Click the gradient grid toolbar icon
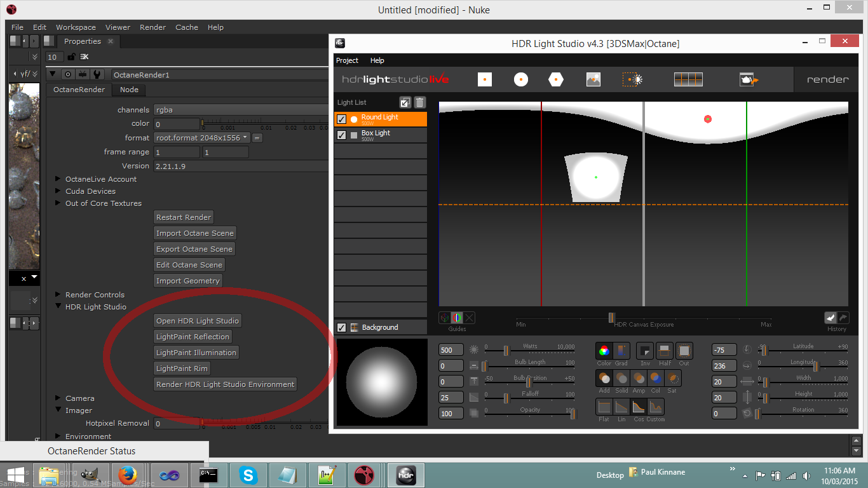 coord(688,79)
